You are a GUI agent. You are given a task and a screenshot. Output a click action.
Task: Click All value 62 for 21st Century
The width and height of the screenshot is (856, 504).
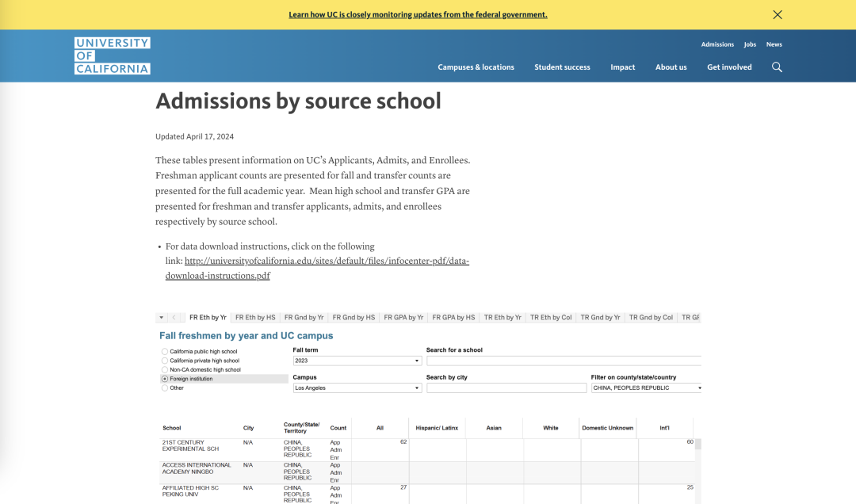pos(403,441)
